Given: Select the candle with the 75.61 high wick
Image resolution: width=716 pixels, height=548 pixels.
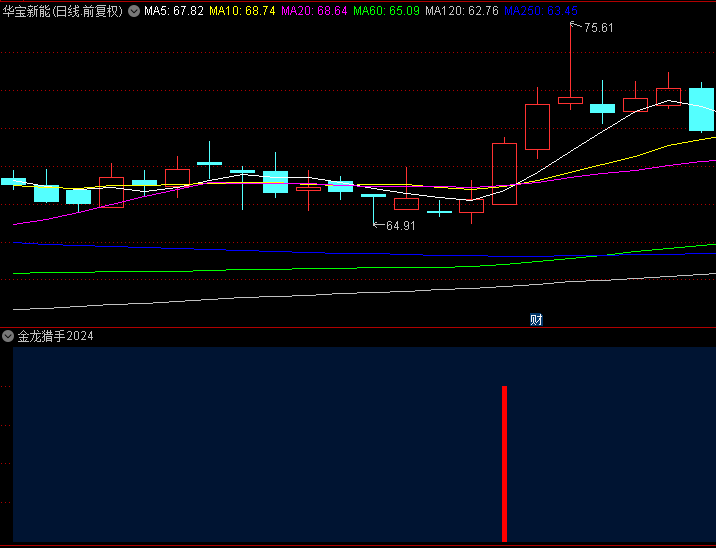Looking at the screenshot, I should coord(570,100).
